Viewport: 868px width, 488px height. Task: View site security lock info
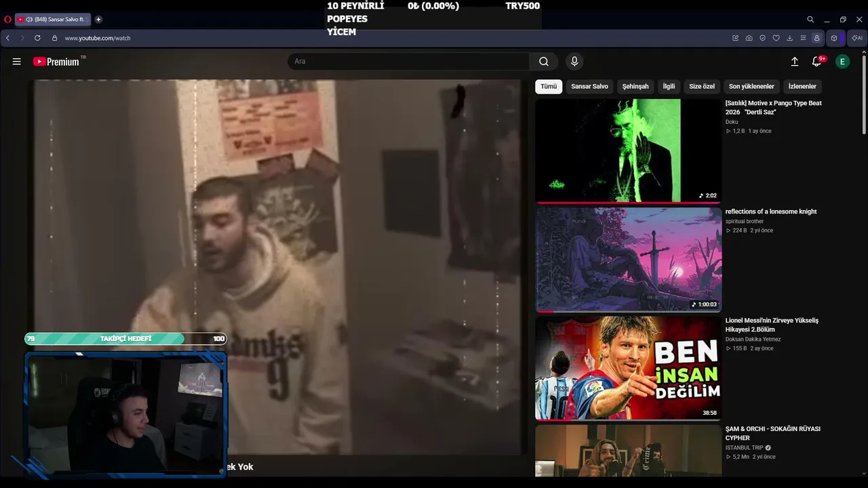[55, 38]
